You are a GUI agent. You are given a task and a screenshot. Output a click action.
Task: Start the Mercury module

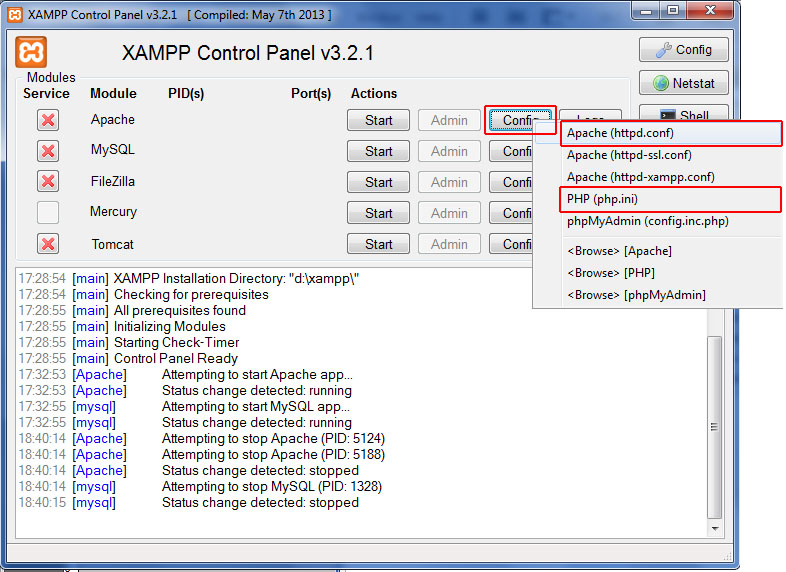[x=378, y=213]
